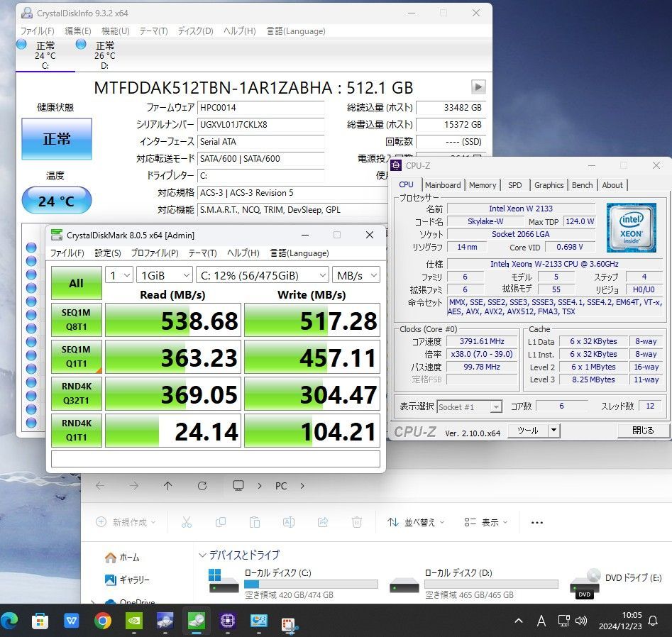Open the 並べ替え sort dropdown
The width and height of the screenshot is (672, 637).
point(416,522)
